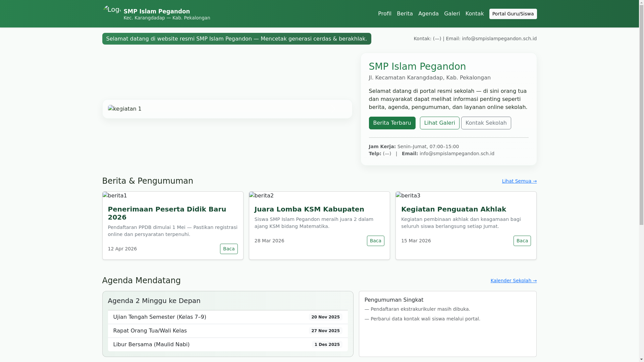Image resolution: width=644 pixels, height=362 pixels.
Task: Click the welcome banner Selamat datang message
Action: (236, 39)
